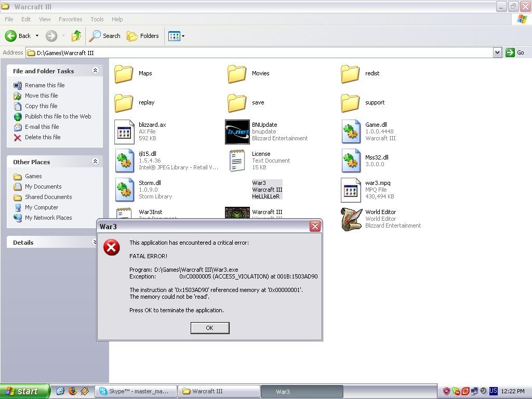
Task: Expand the address bar dropdown arrow
Action: click(497, 52)
